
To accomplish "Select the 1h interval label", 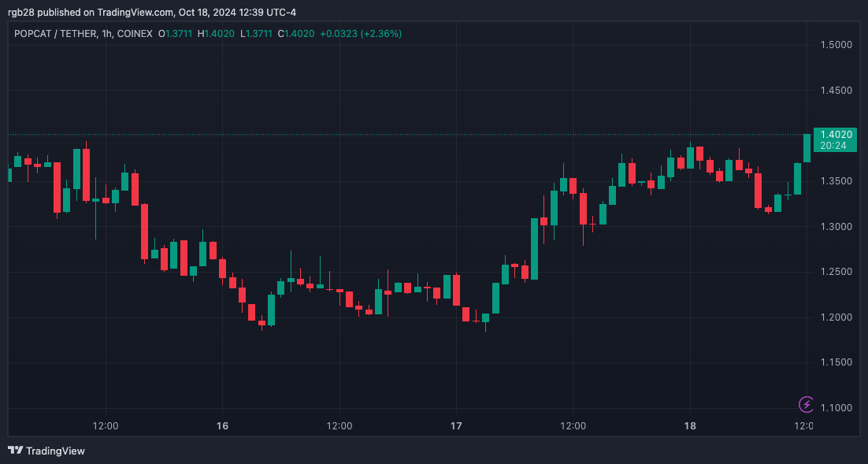I will coord(106,34).
